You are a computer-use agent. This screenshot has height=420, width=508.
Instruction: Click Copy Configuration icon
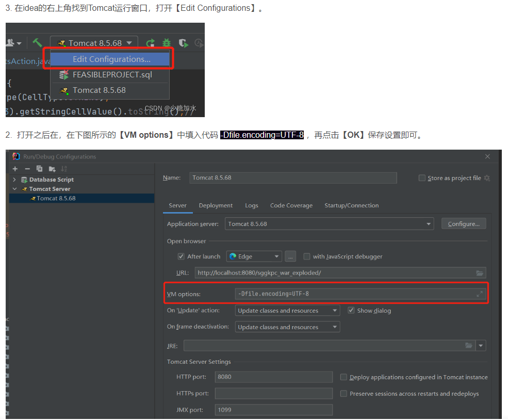[40, 169]
